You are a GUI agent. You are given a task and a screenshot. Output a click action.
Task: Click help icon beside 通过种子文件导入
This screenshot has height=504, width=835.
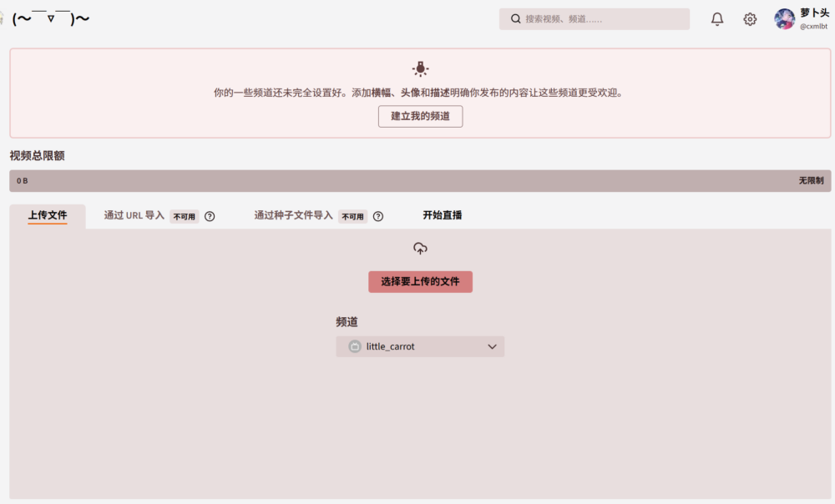[378, 216]
